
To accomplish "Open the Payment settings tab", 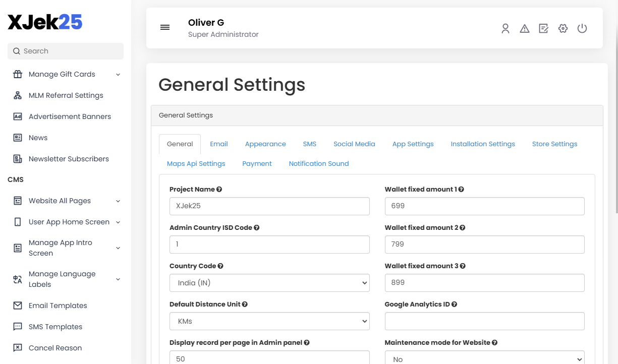I will pyautogui.click(x=257, y=163).
